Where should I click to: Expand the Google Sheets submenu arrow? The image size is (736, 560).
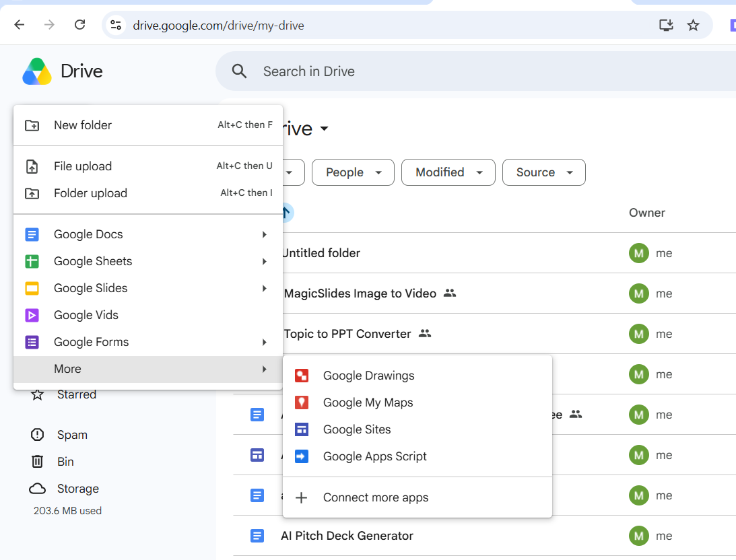[x=264, y=261]
